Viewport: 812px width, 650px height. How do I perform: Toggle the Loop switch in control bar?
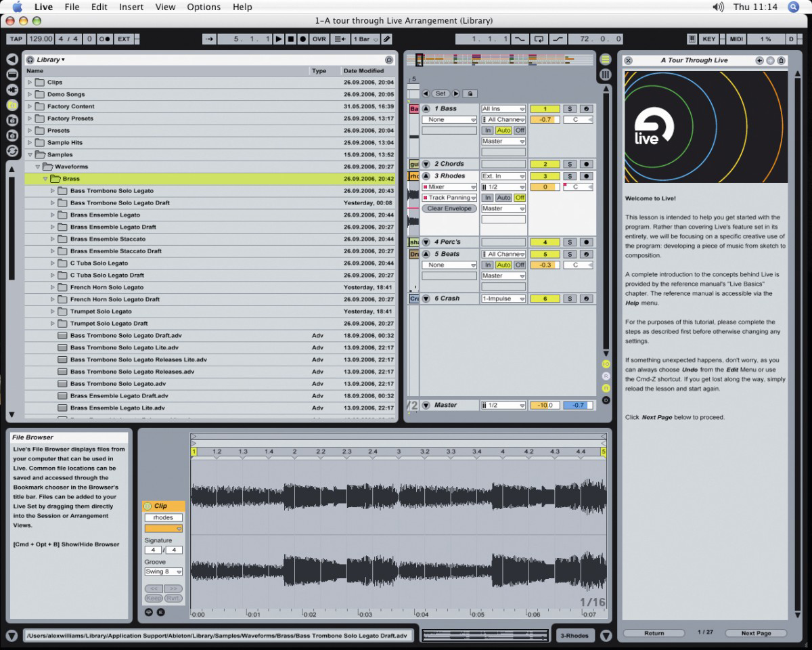tap(539, 39)
